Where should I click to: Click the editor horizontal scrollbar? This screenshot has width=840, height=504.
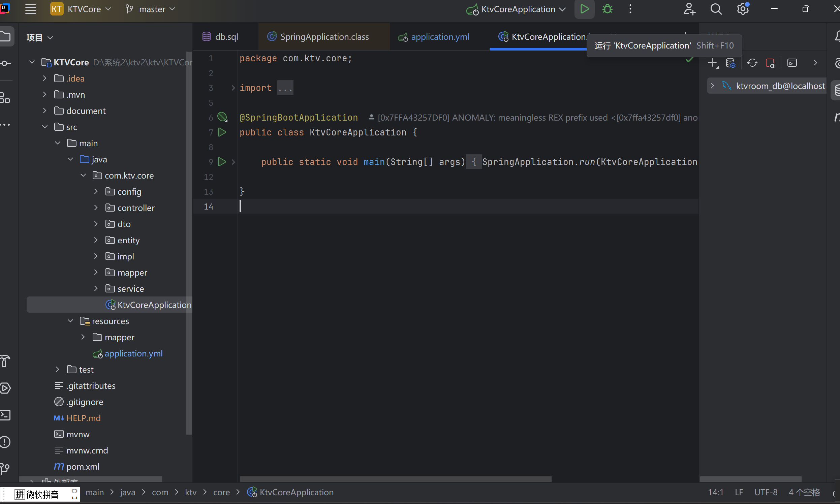click(395, 479)
